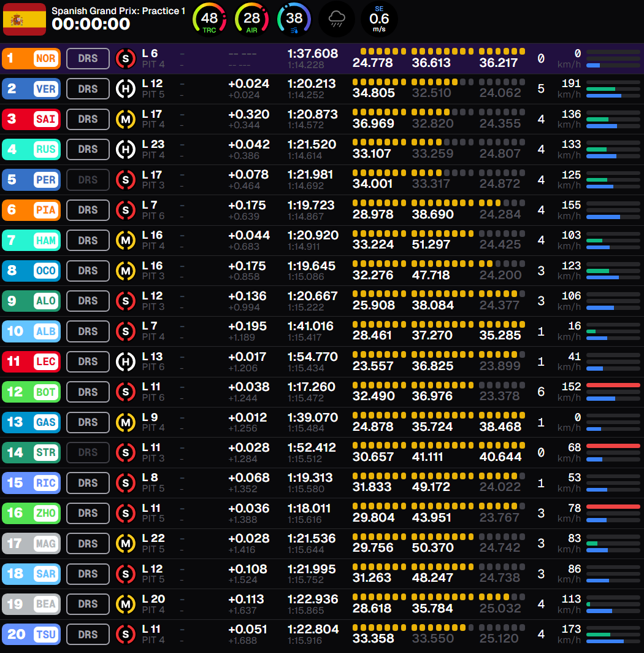
Task: Click VER's hard tyre compound icon
Action: point(125,89)
